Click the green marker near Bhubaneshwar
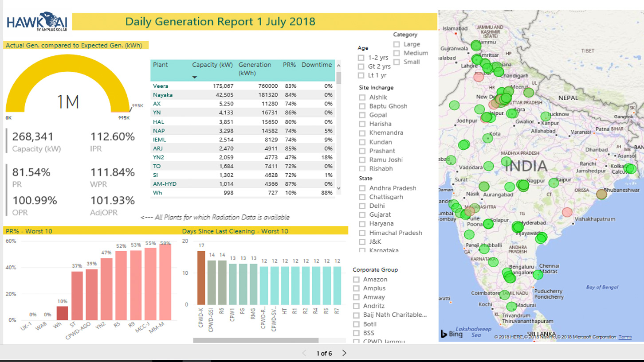644x362 pixels. pos(601,194)
